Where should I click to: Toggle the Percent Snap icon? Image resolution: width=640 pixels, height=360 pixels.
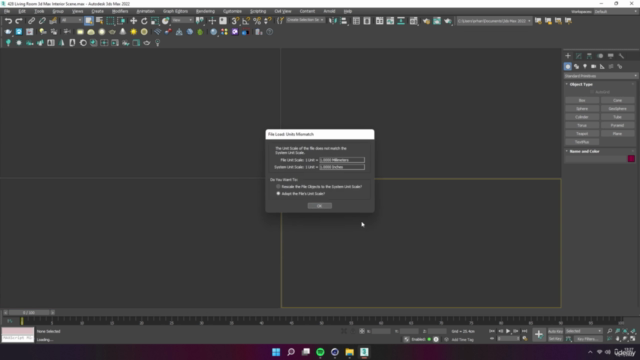(257, 21)
